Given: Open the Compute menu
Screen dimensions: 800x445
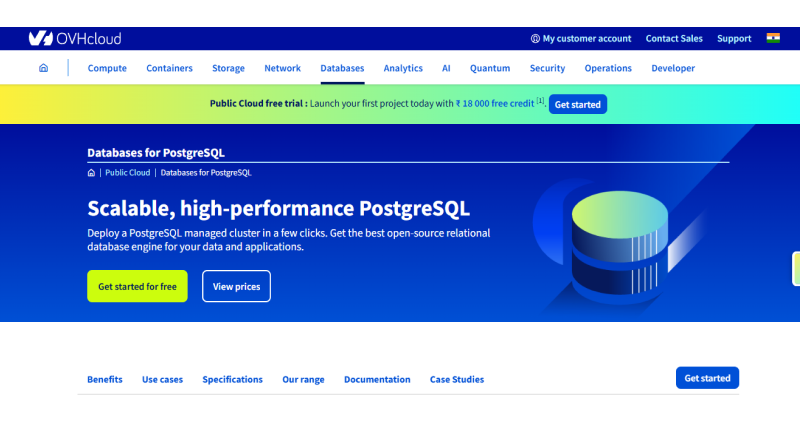Looking at the screenshot, I should point(107,68).
